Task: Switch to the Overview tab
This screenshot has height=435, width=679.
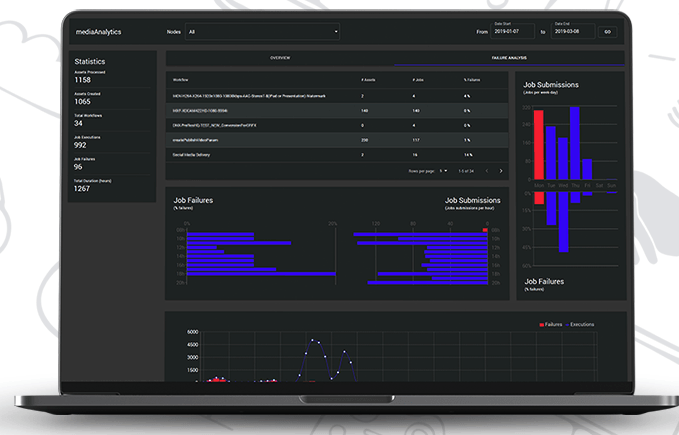Action: tap(280, 58)
